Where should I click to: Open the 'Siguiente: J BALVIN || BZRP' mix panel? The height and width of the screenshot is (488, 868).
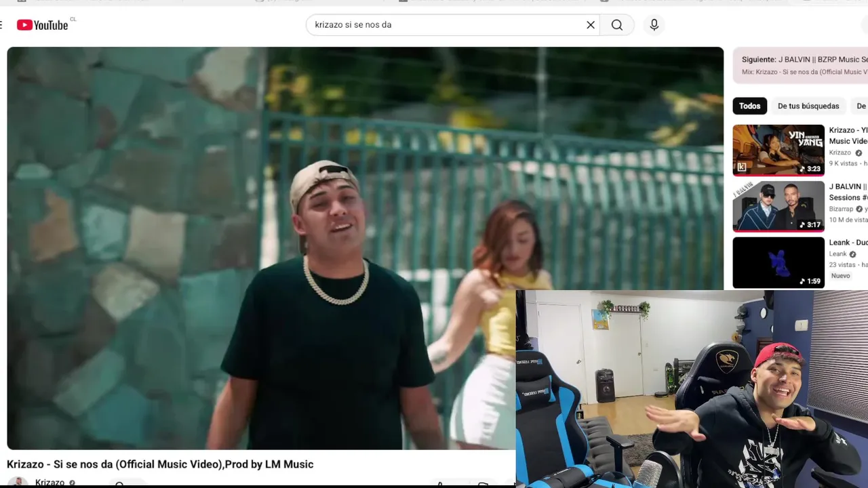click(x=800, y=65)
